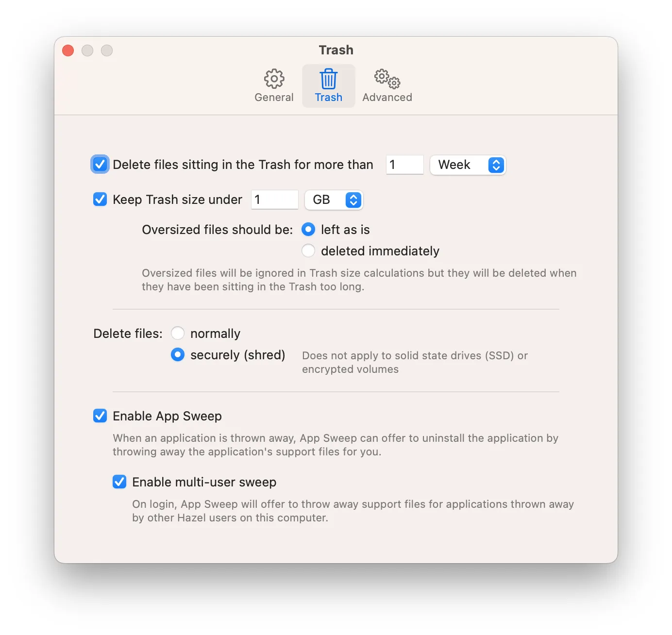This screenshot has height=635, width=672.
Task: Select delete files 'normally' option
Action: pyautogui.click(x=178, y=334)
